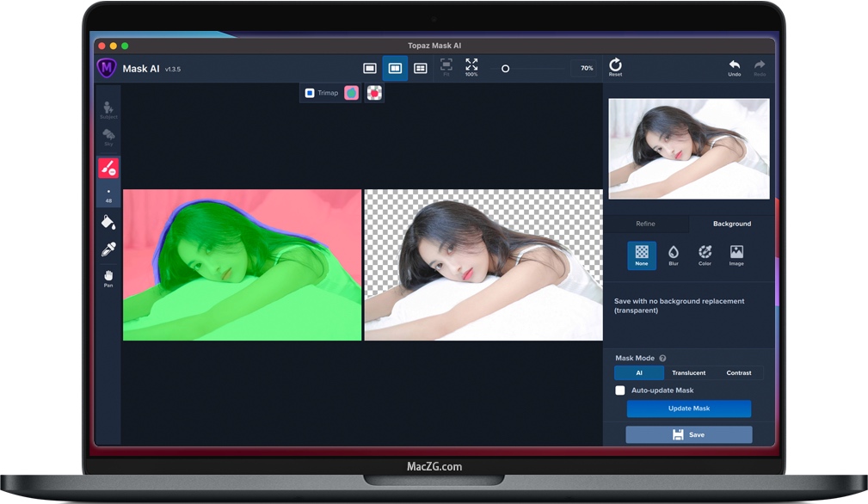
Task: Select the Eyedropper tool
Action: 108,249
